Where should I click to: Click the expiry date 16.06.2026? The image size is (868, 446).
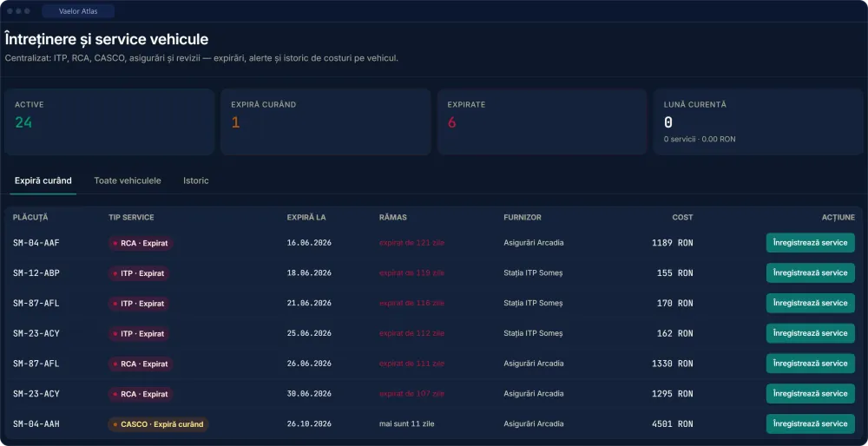[309, 243]
